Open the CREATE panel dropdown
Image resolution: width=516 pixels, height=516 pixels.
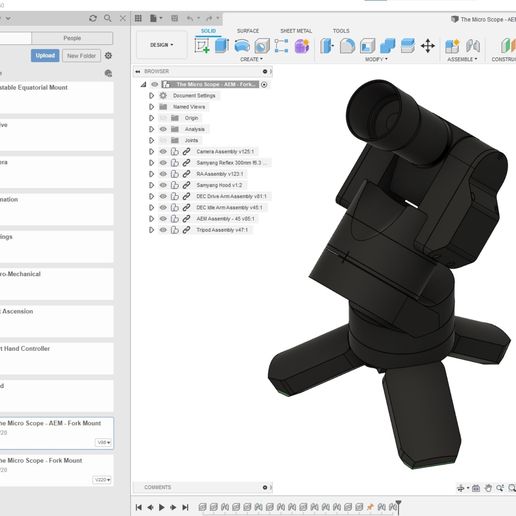(x=251, y=59)
